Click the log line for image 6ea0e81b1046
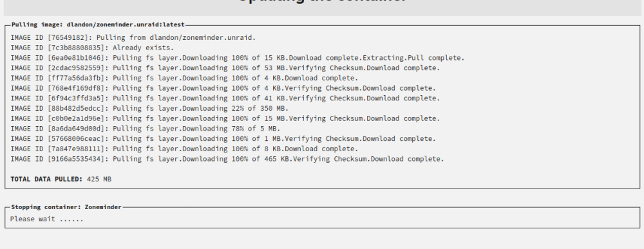Image resolution: width=644 pixels, height=249 pixels. [x=238, y=58]
